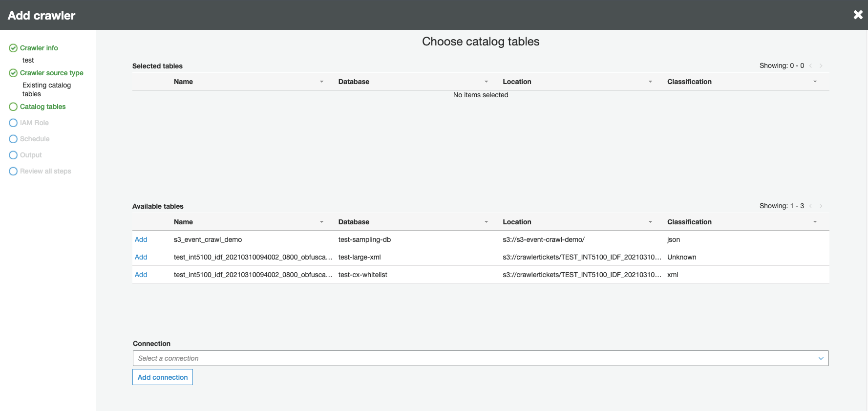This screenshot has width=868, height=411.
Task: Click the Add connection button
Action: [163, 377]
